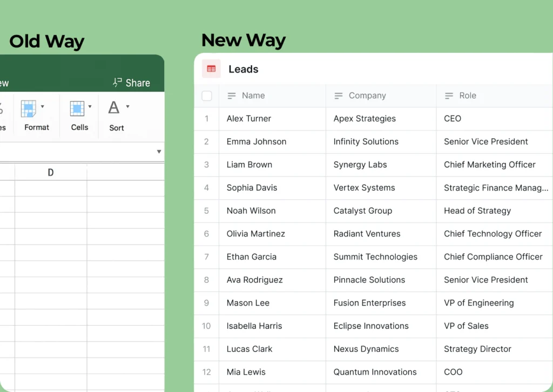553x392 pixels.
Task: Click the Format table icon
Action: pos(29,109)
